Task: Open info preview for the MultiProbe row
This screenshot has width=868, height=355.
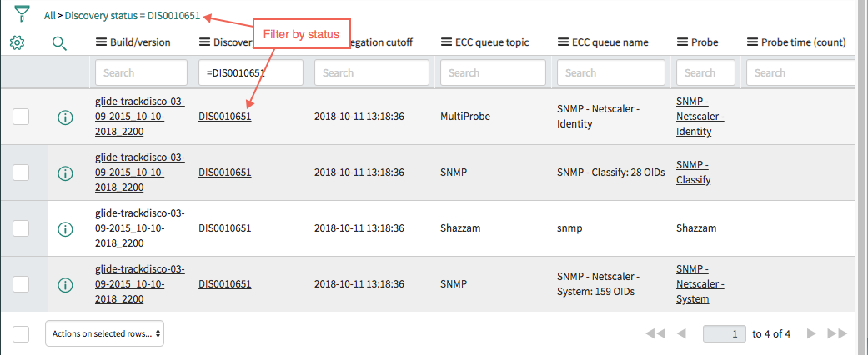Action: coord(65,117)
